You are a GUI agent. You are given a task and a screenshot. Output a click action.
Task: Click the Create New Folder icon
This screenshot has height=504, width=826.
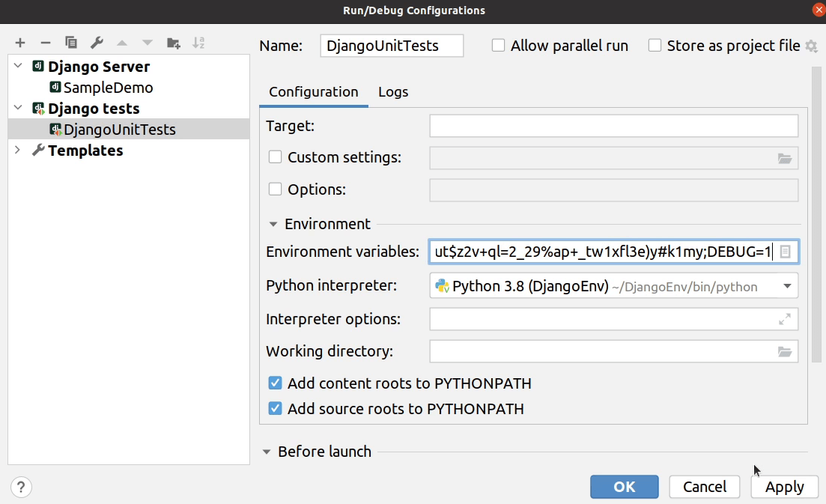click(x=173, y=43)
